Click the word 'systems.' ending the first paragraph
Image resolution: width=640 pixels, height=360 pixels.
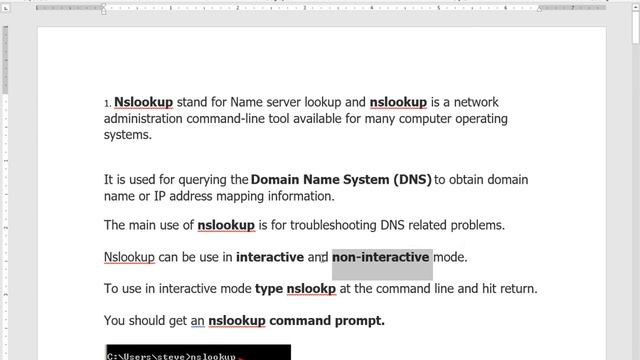(x=128, y=135)
